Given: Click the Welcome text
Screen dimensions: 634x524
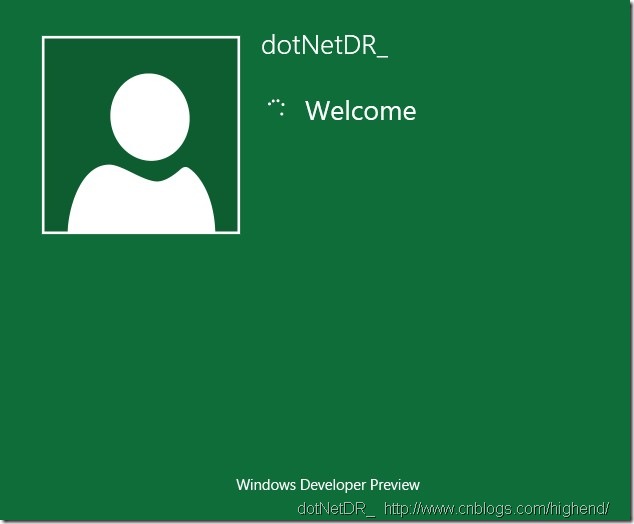Looking at the screenshot, I should (x=361, y=110).
